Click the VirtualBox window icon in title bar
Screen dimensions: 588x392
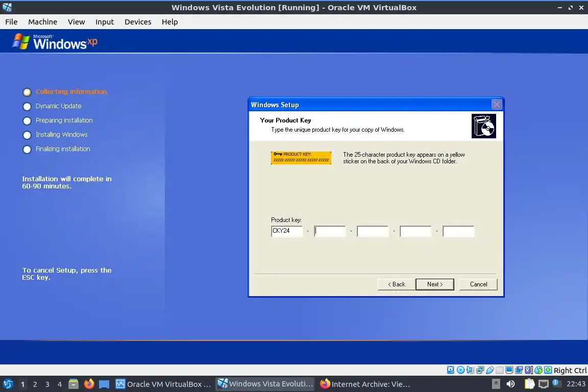pyautogui.click(x=7, y=7)
